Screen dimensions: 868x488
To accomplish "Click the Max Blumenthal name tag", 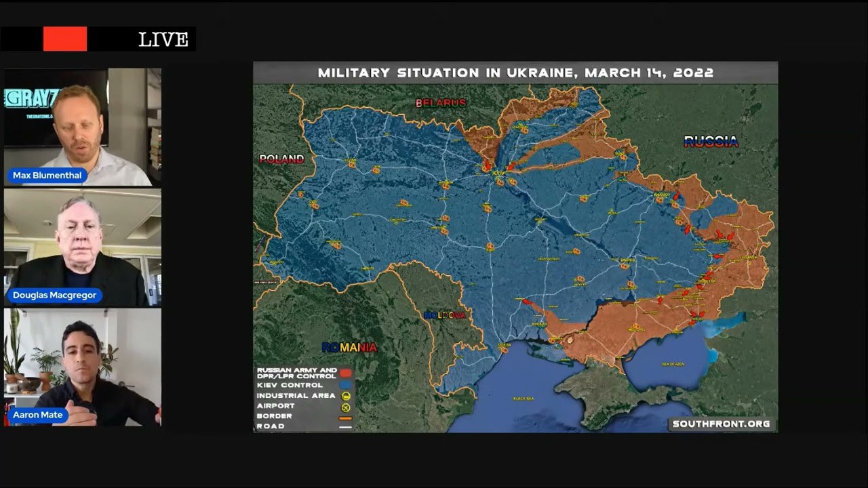I will tap(47, 176).
